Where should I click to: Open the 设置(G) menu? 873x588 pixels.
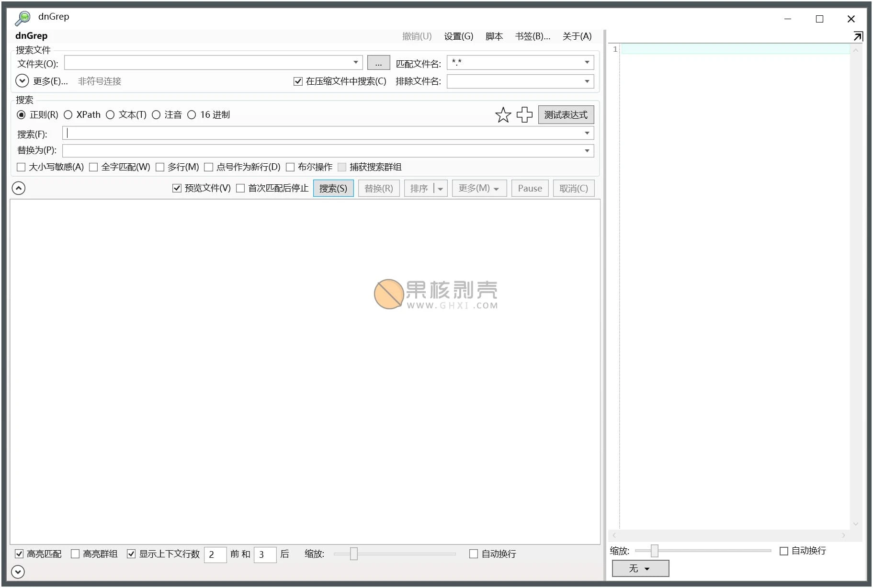pyautogui.click(x=458, y=36)
